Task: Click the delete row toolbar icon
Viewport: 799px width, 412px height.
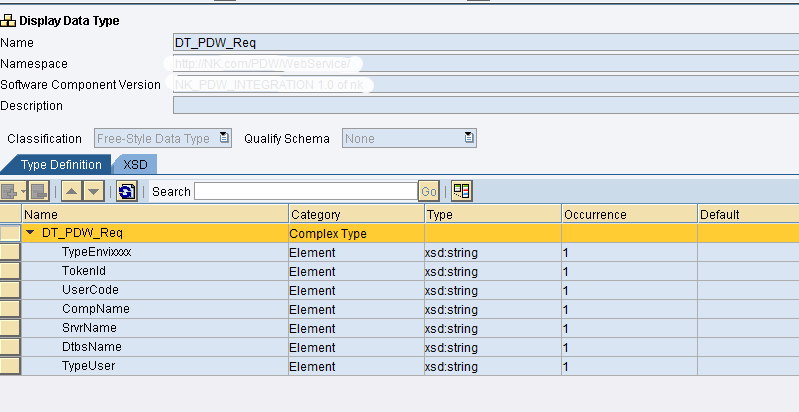Action: pos(40,191)
